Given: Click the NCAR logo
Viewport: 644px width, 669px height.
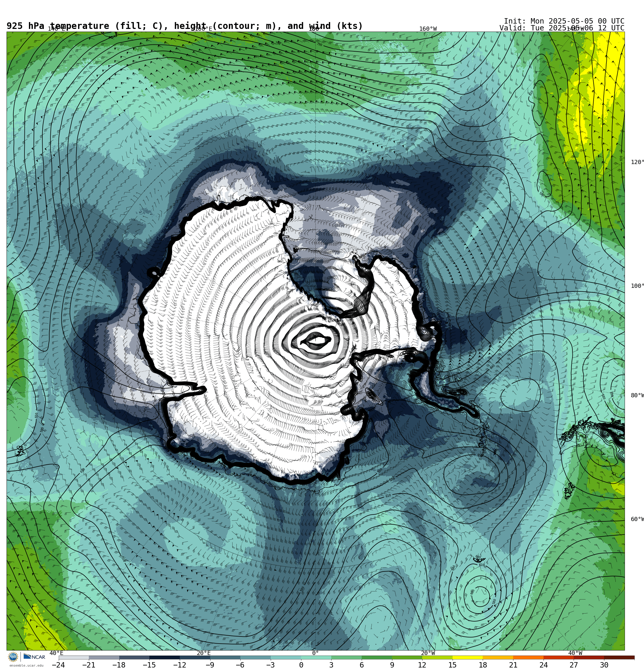Looking at the screenshot, I should coord(34,657).
